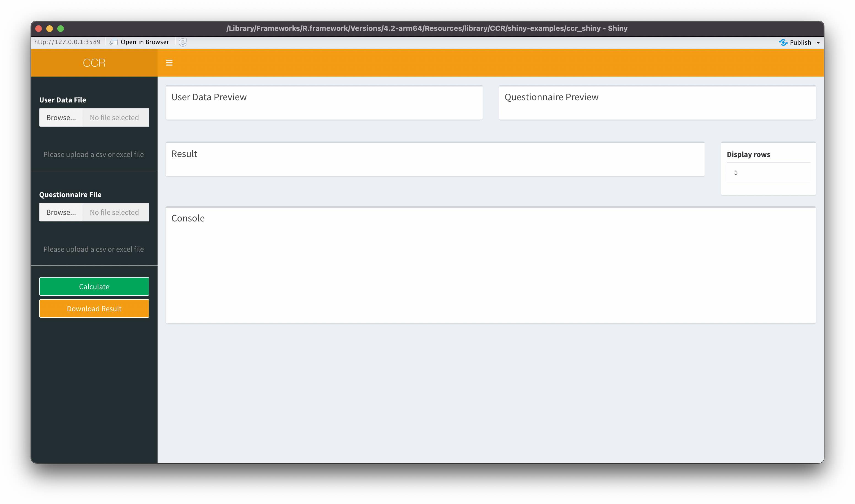The height and width of the screenshot is (504, 855).
Task: Click the User Data File Browse button
Action: (x=60, y=117)
